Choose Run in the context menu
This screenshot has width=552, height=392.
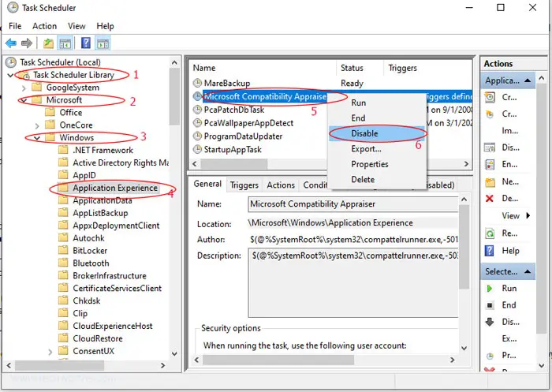(377, 103)
